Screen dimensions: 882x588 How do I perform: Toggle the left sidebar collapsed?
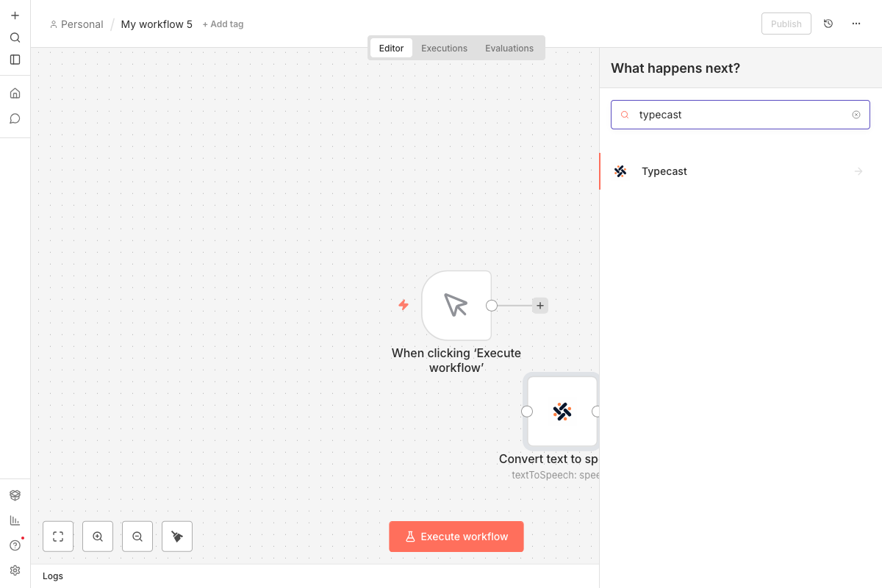(x=15, y=60)
